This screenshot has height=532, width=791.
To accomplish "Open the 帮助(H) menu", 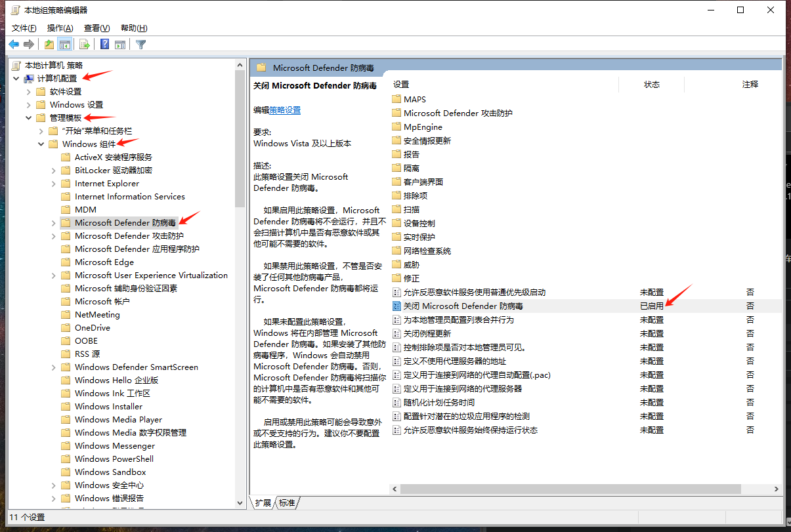I will coord(134,28).
